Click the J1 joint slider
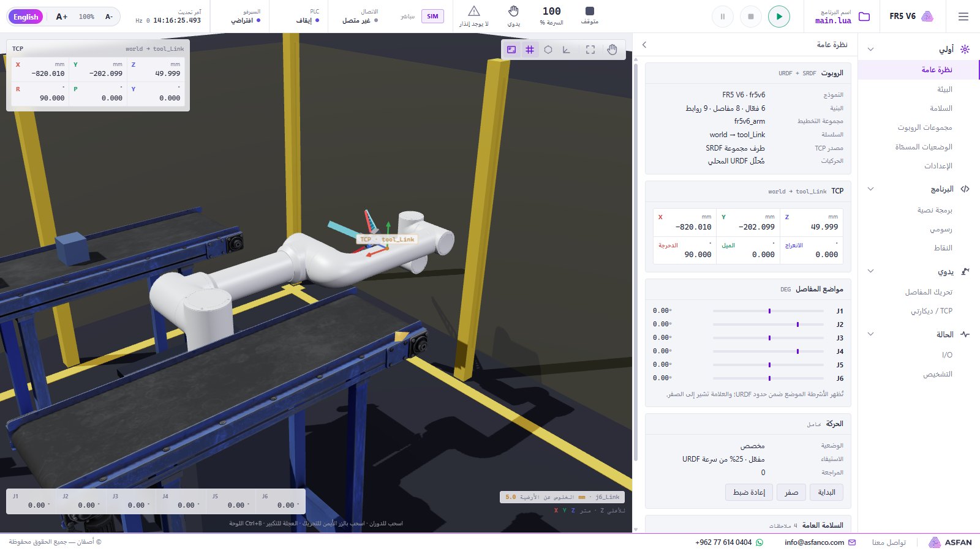The height and width of the screenshot is (551, 980). pyautogui.click(x=768, y=311)
